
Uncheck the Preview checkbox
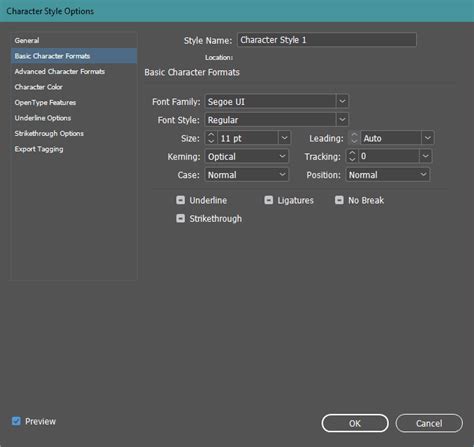(x=16, y=421)
